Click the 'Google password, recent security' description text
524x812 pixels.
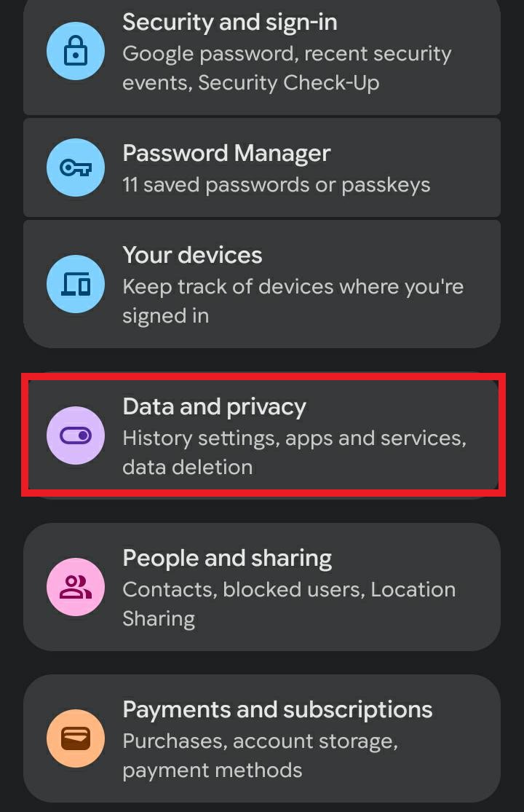click(x=287, y=54)
